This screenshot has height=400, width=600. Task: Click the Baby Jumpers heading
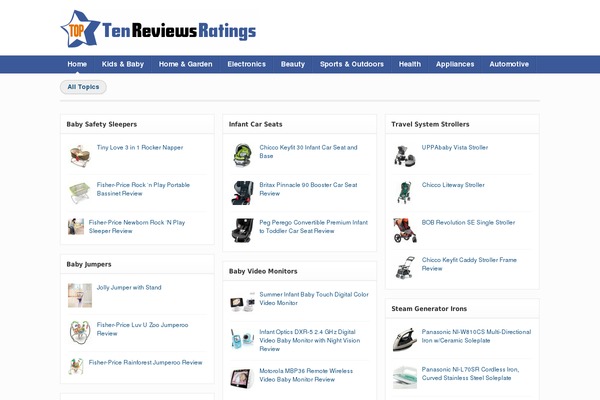(x=89, y=264)
